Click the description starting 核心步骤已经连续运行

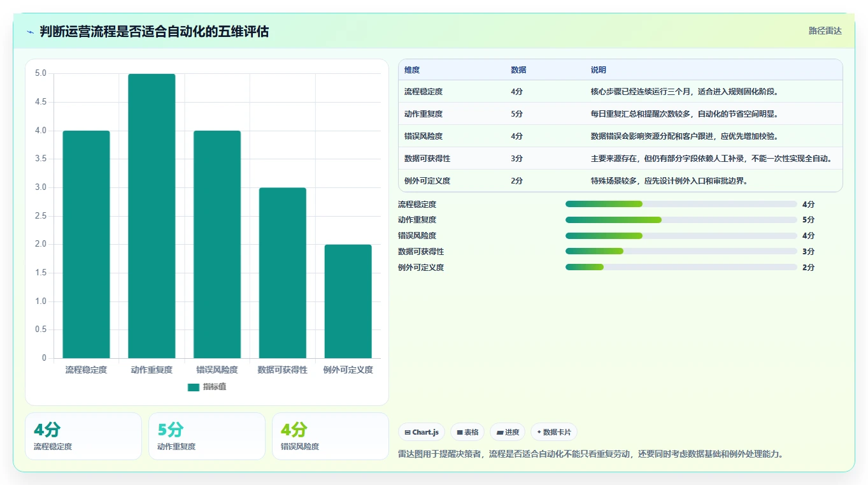tap(685, 92)
